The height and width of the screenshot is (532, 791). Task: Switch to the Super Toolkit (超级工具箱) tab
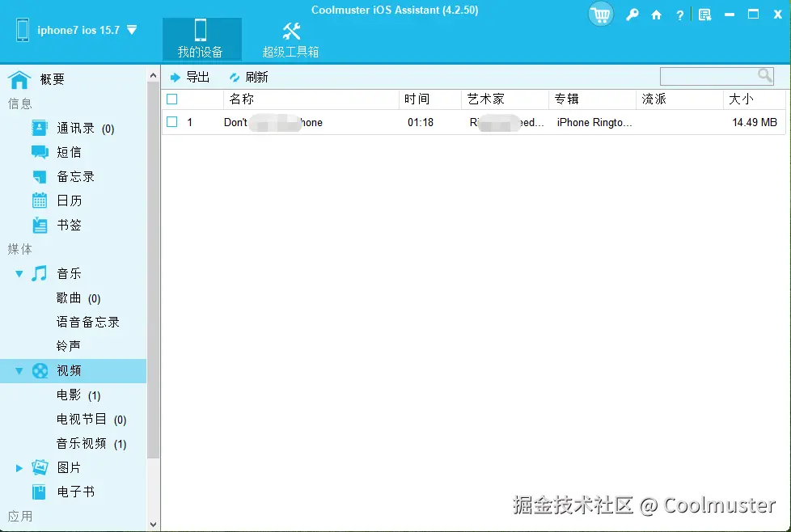tap(291, 38)
